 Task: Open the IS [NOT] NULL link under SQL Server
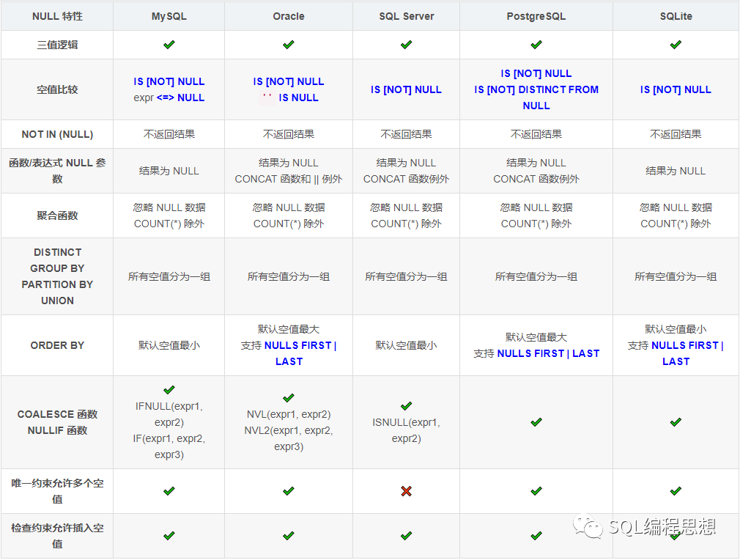click(x=406, y=89)
